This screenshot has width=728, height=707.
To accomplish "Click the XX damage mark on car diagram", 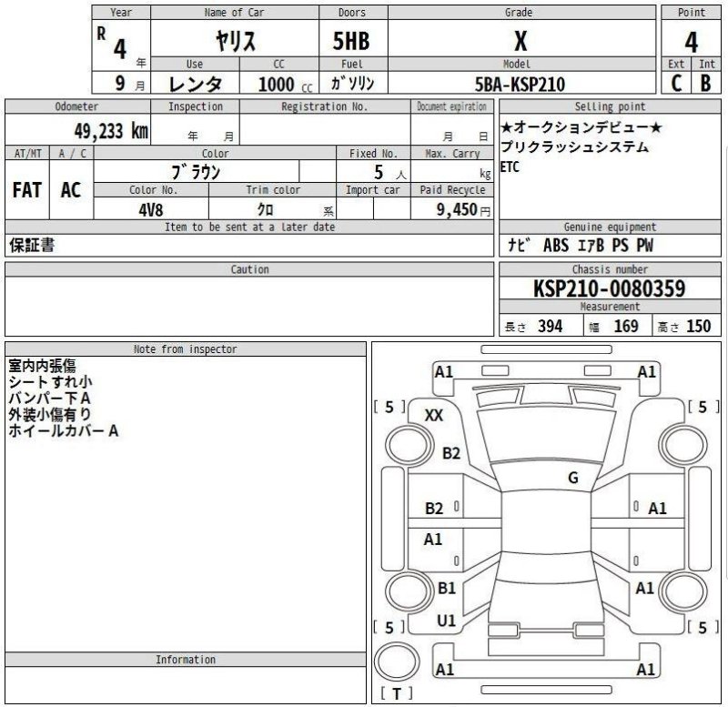I will 434,415.
